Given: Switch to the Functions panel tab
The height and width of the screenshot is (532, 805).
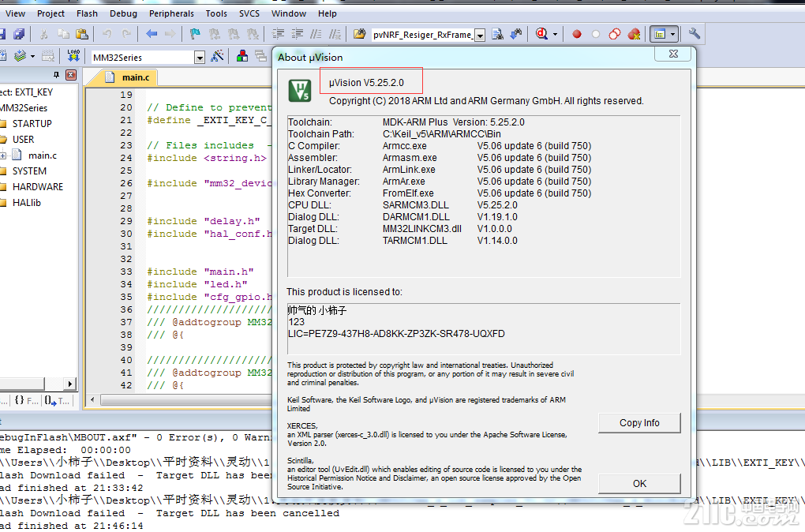Looking at the screenshot, I should [x=26, y=400].
